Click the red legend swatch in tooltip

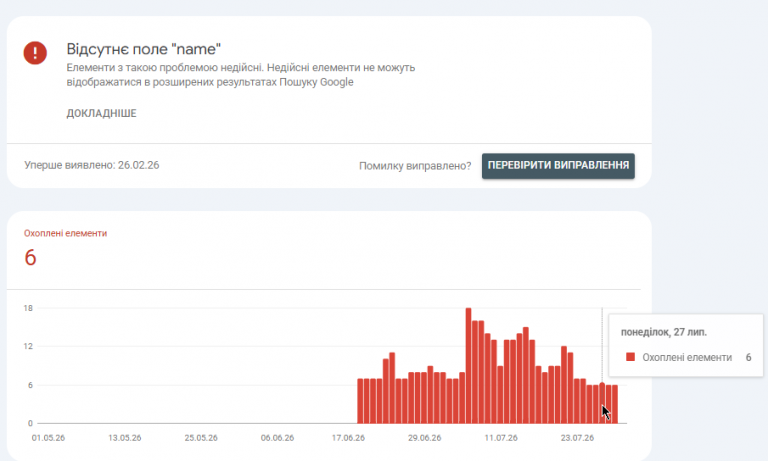pyautogui.click(x=630, y=357)
